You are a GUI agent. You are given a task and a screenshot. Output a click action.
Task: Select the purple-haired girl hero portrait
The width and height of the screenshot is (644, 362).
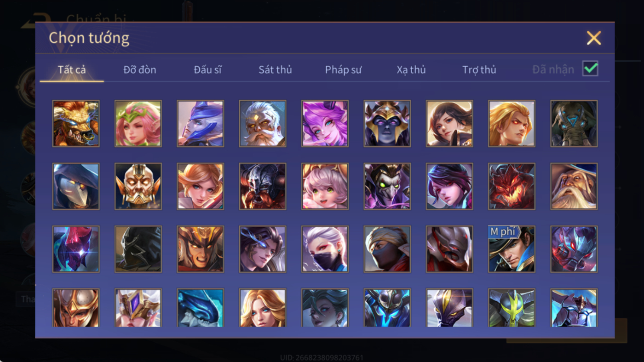(x=325, y=124)
